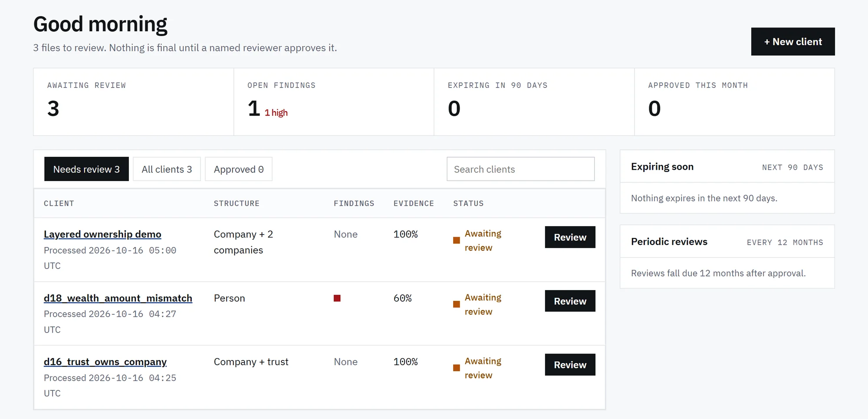Click the STRUCTURE column header
Screen dimensions: 868x419
pyautogui.click(x=237, y=203)
